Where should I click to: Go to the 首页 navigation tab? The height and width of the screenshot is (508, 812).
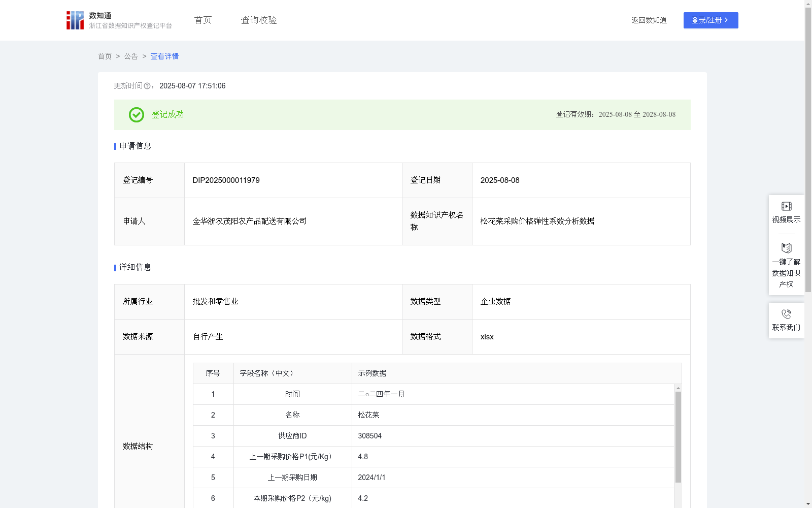pyautogui.click(x=203, y=20)
